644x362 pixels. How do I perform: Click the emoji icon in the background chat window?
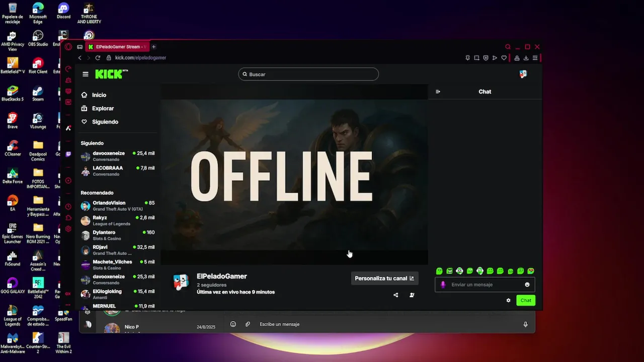(233, 324)
